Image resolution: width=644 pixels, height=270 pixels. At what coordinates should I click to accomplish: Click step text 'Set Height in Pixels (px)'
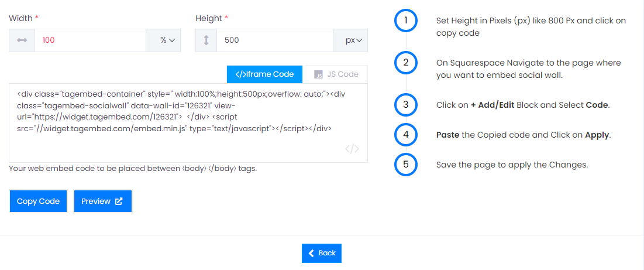[531, 27]
